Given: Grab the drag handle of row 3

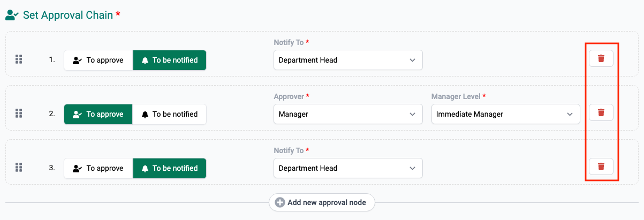Looking at the screenshot, I should 19,168.
